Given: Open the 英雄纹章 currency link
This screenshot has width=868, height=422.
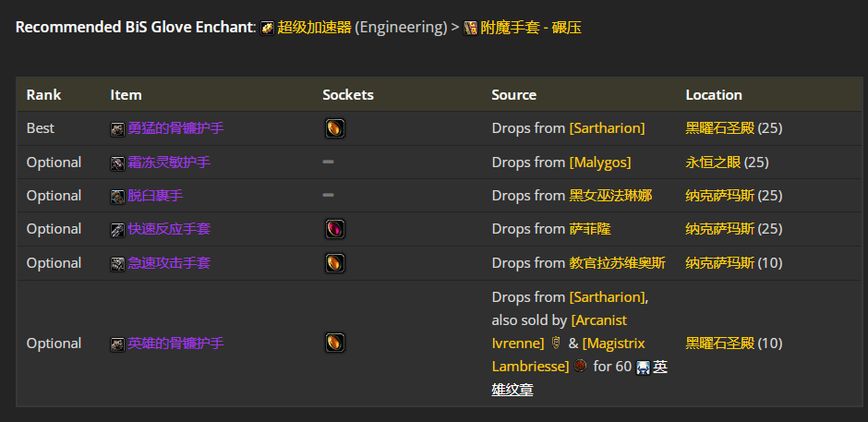Looking at the screenshot, I should 580,379.
